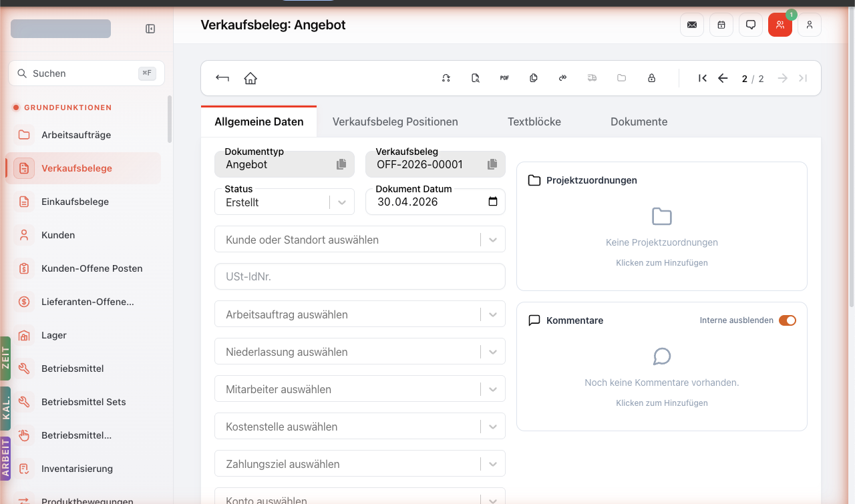
Task: Open the ARBEIT side tab
Action: (x=5, y=459)
